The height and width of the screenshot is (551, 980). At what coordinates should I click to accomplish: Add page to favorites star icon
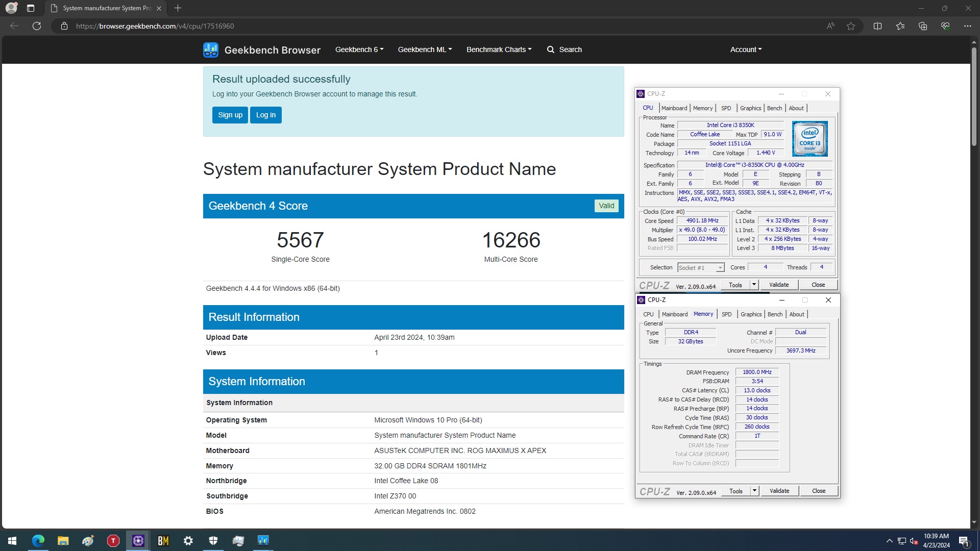point(851,26)
